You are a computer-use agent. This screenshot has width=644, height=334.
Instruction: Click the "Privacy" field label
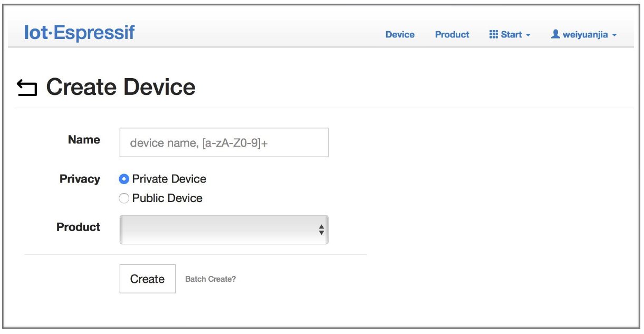coord(80,179)
